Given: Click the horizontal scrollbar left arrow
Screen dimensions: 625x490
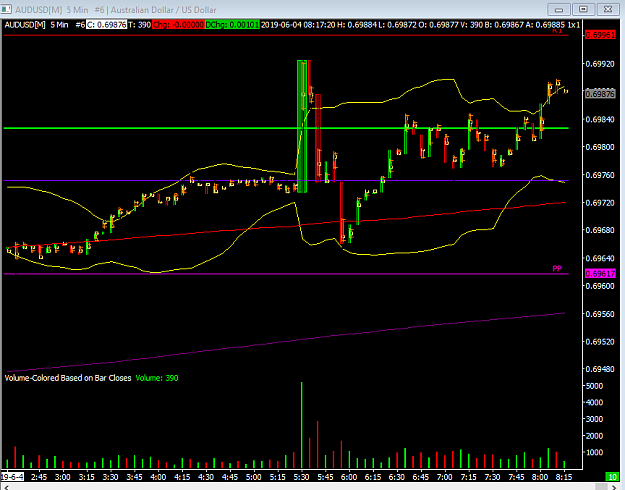Looking at the screenshot, I should 6,487.
